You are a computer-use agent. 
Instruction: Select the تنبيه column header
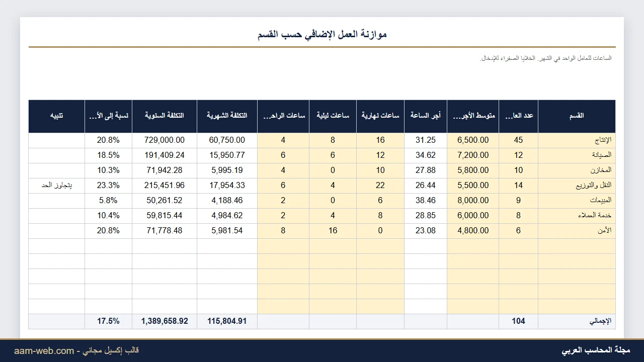point(56,116)
